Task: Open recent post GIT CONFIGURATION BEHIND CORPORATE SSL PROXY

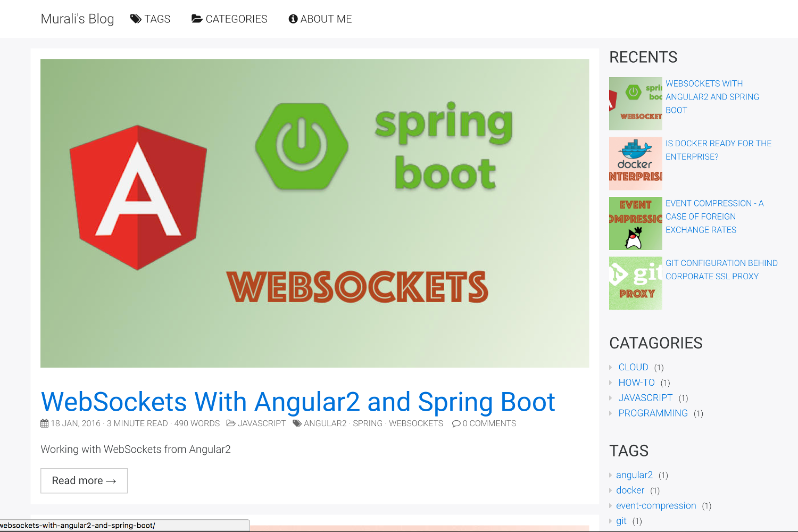Action: click(721, 270)
